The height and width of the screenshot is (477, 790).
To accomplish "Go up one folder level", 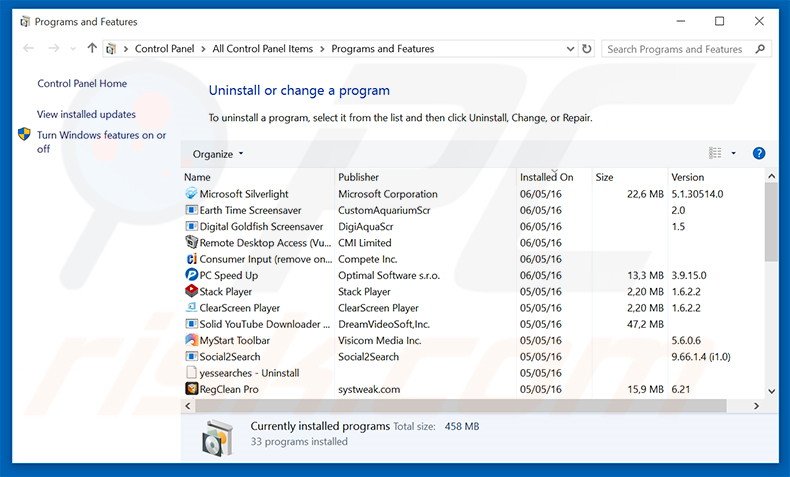I will [x=92, y=48].
